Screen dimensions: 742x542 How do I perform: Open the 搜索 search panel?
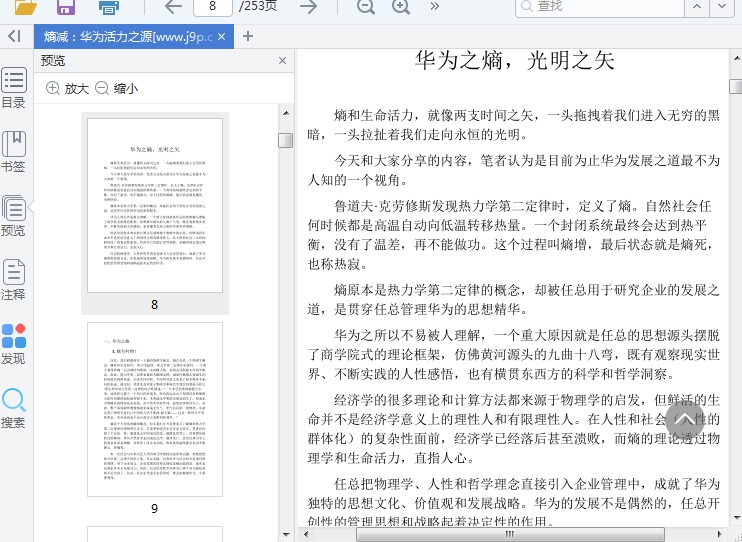pyautogui.click(x=14, y=408)
